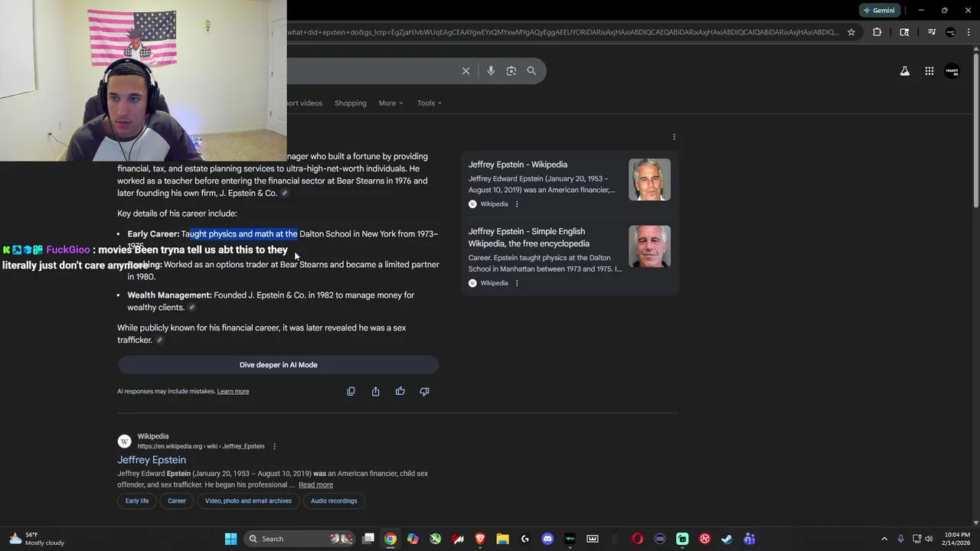Open source link icon after 'J. Epstein & Co.'
This screenshot has height=551, width=980.
(x=285, y=194)
